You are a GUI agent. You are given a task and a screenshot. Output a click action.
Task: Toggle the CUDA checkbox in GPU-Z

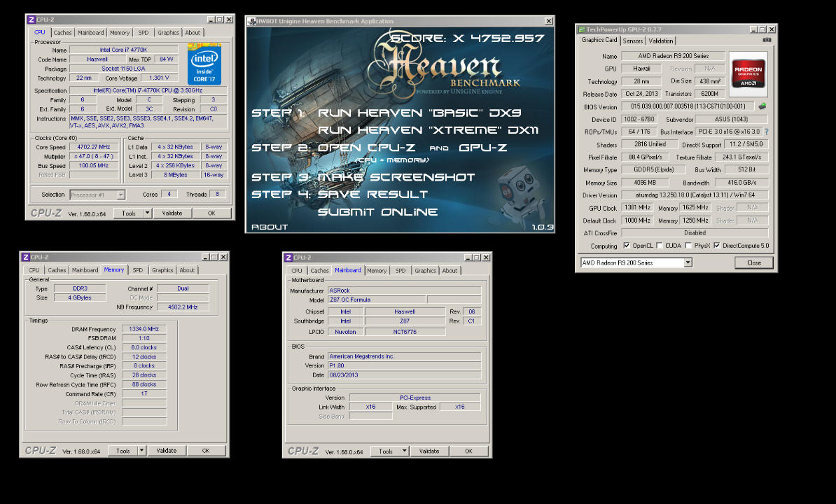(660, 246)
